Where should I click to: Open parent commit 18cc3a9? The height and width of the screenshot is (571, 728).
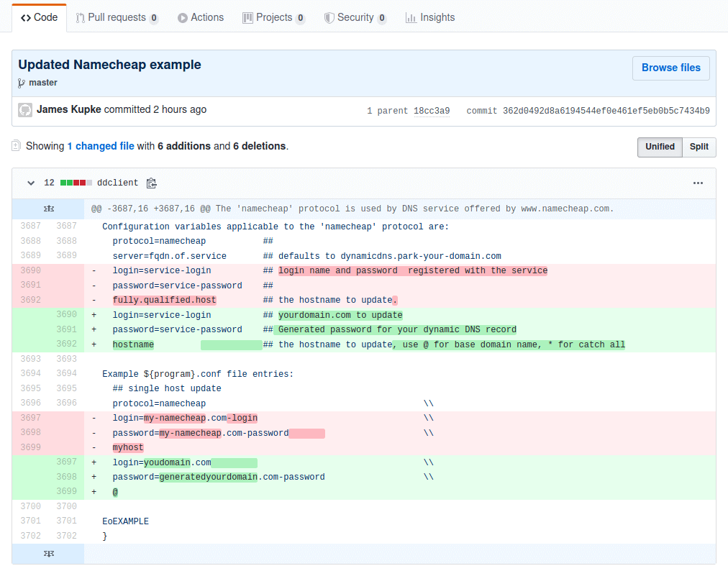432,111
